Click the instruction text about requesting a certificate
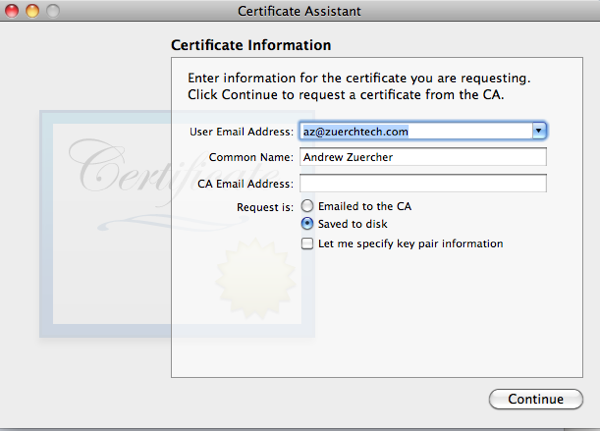 pos(359,86)
